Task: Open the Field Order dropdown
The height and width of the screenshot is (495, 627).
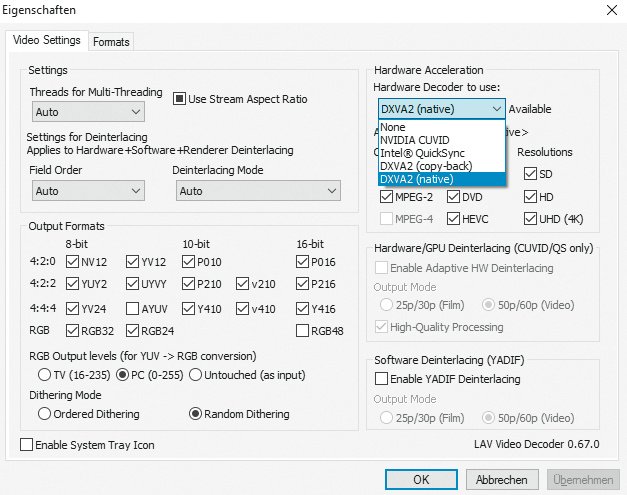Action: point(88,191)
